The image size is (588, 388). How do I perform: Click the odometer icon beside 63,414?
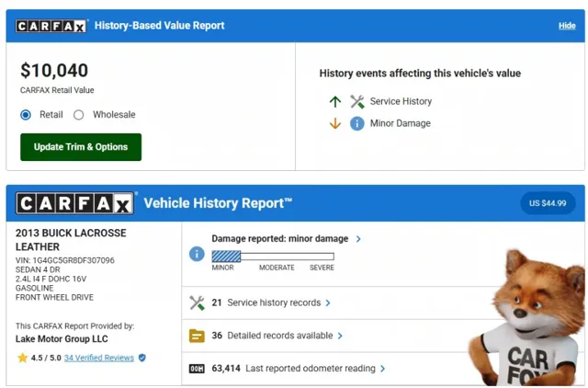(x=197, y=369)
